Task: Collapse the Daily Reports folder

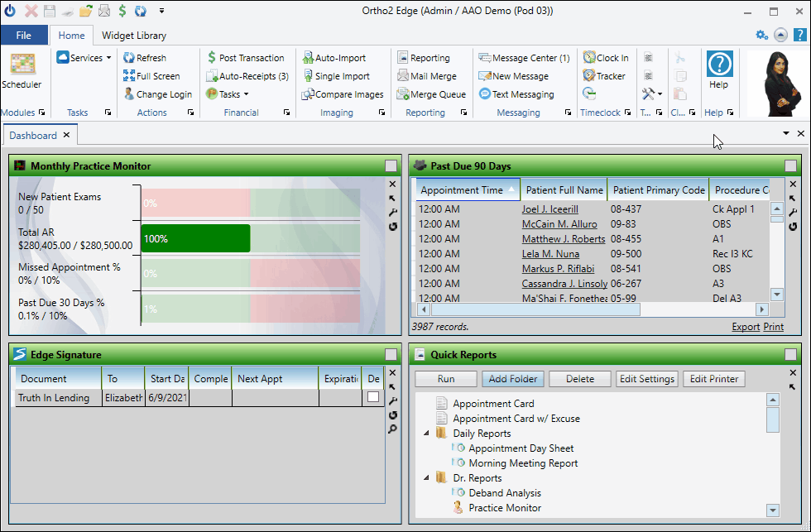Action: pyautogui.click(x=428, y=434)
